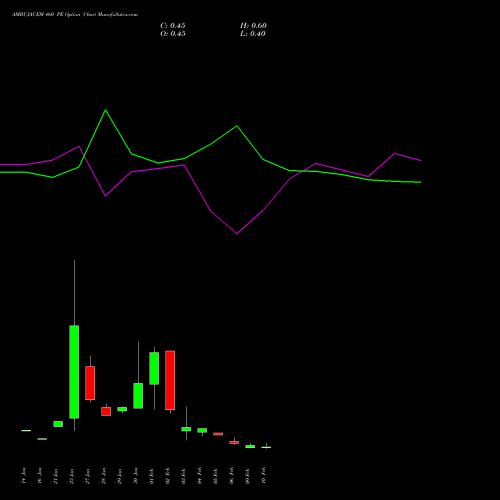
Task: Click the small green candle for 03 Feb
Action: click(186, 429)
